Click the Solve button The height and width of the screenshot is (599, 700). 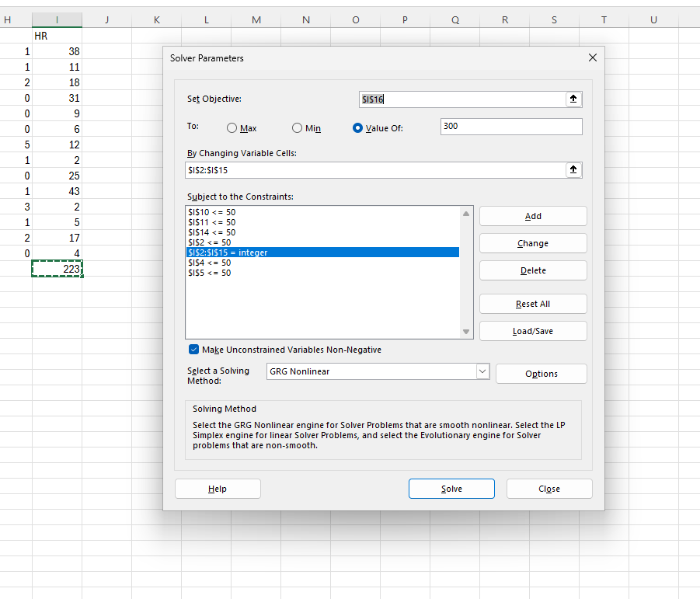(x=451, y=489)
